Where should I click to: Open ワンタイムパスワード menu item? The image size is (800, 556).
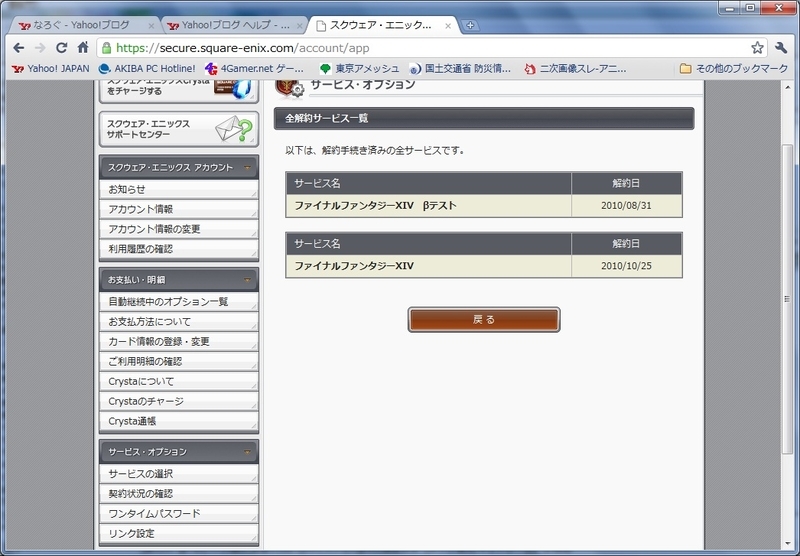tap(179, 513)
